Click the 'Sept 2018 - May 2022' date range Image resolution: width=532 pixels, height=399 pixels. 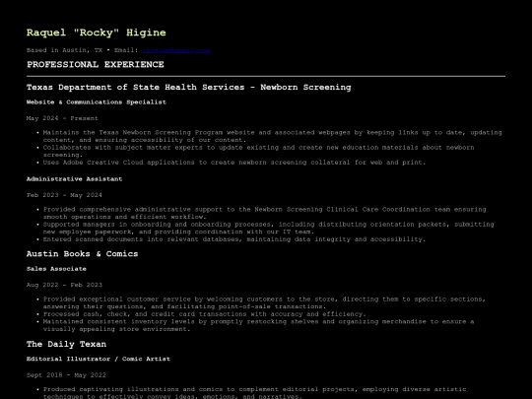click(66, 375)
